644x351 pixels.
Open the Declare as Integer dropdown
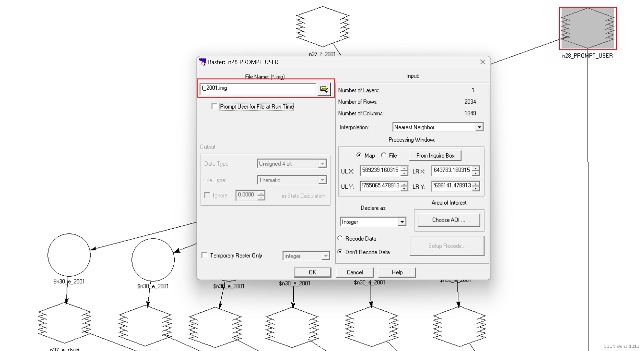[x=402, y=222]
